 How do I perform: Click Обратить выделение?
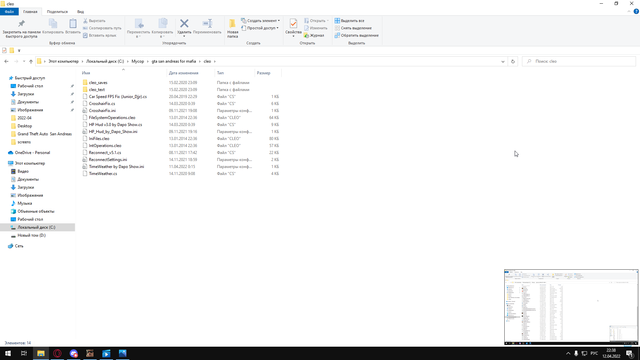click(356, 35)
